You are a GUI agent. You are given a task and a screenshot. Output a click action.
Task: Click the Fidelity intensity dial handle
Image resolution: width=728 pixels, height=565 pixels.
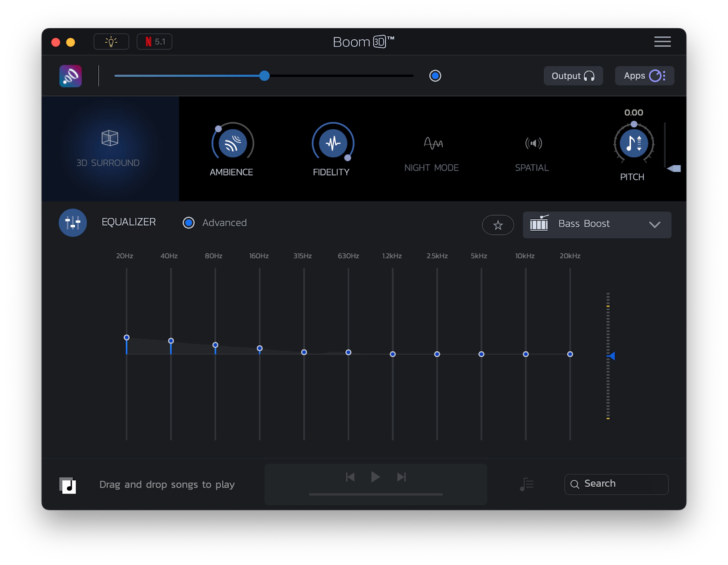point(348,158)
